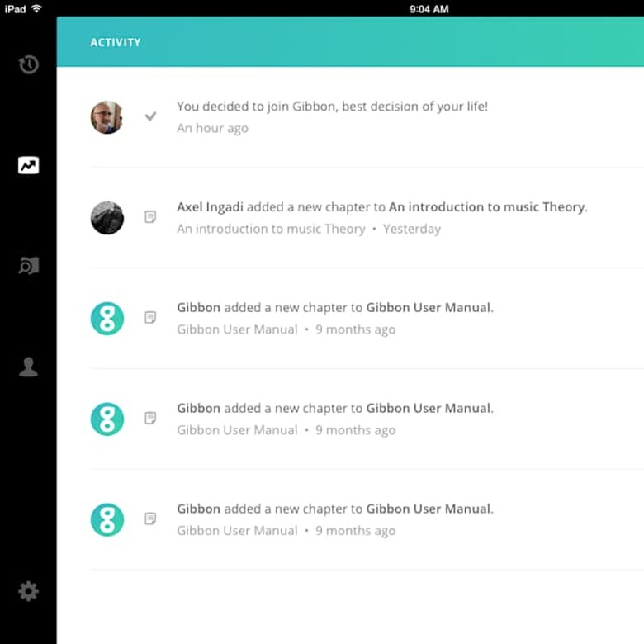Open the 'Gibbon' name in the first Gibbon entry
Screen dimensions: 644x644
coord(199,308)
